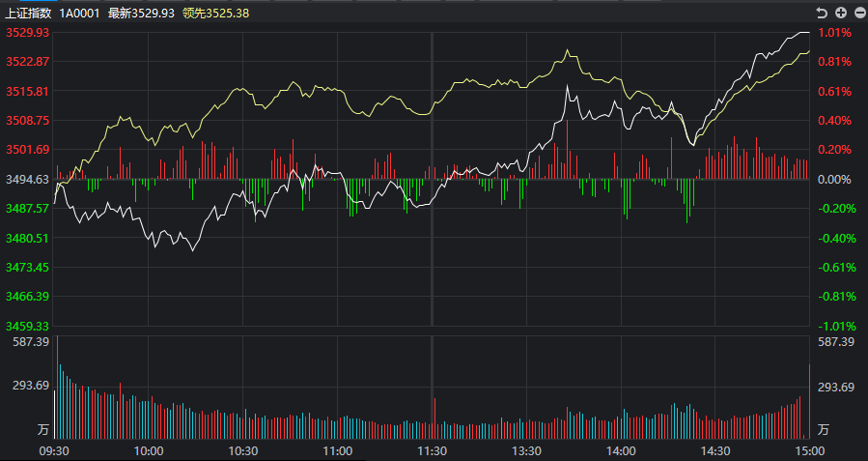The height and width of the screenshot is (461, 868).
Task: Click price axis label 3529.93
Action: [x=28, y=32]
